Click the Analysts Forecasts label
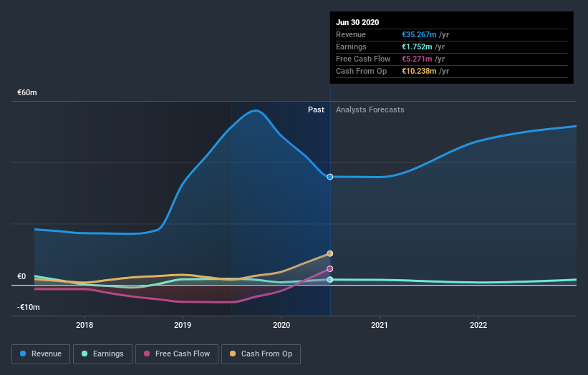588x375 pixels. 370,109
